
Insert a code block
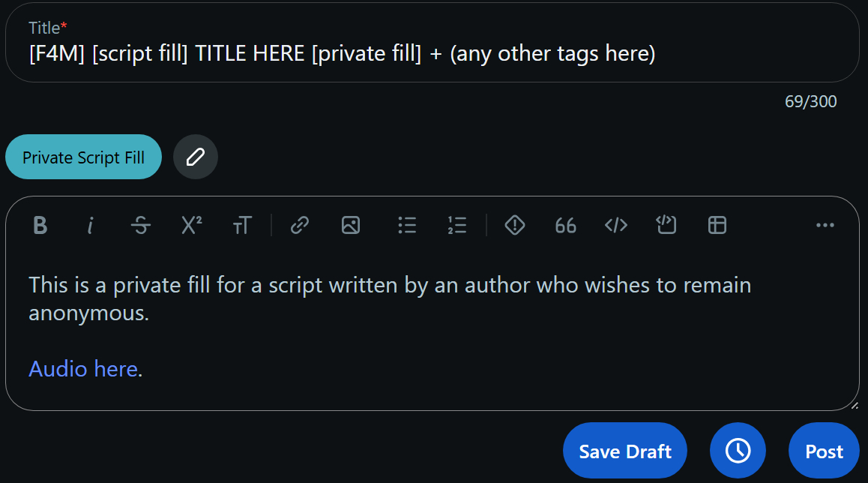pos(666,225)
